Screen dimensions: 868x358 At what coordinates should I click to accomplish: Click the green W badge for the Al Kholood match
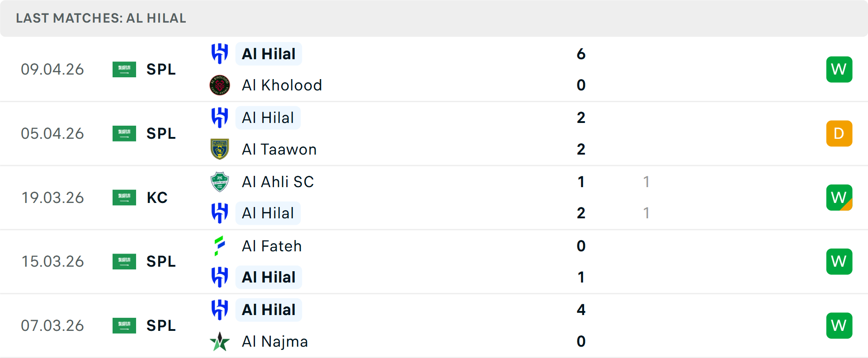839,69
